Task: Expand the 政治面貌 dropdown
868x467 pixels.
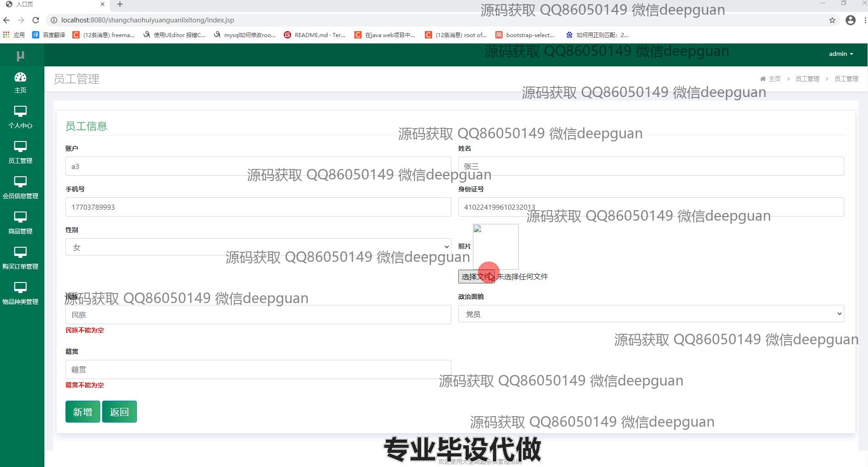Action: click(651, 314)
